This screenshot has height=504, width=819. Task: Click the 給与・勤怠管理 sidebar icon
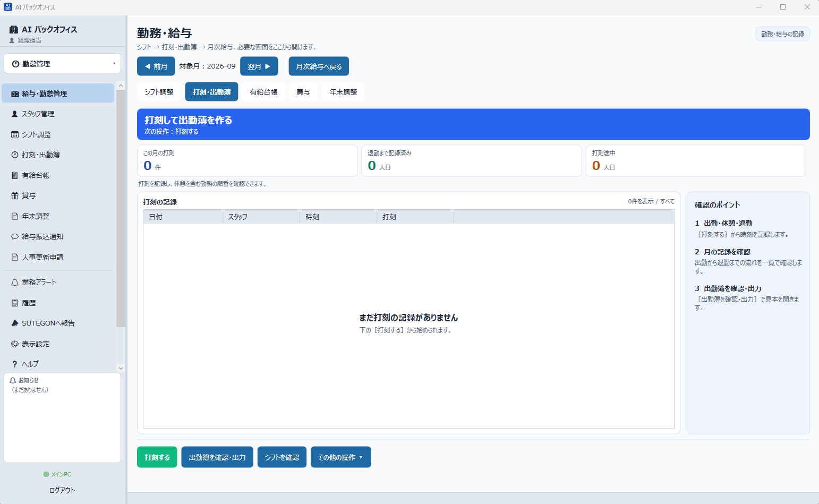[x=15, y=94]
